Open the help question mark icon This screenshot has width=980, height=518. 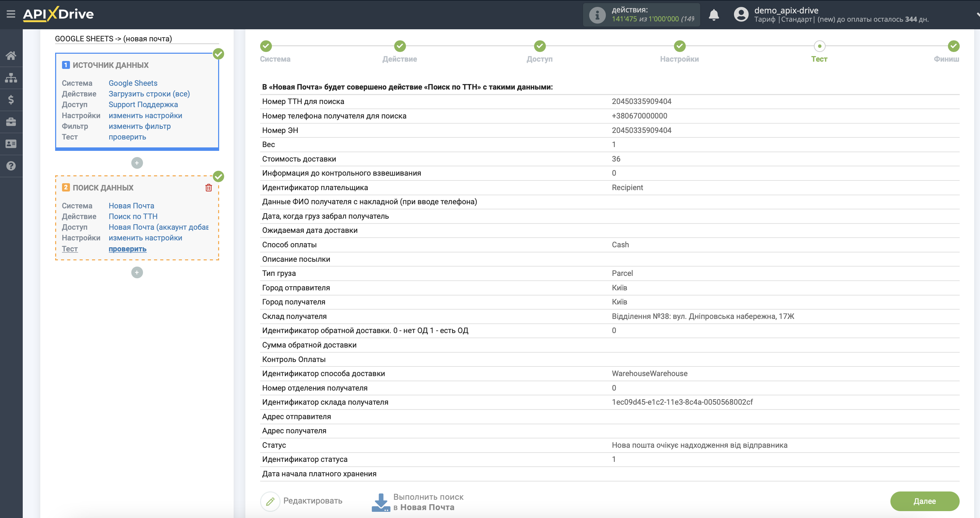pyautogui.click(x=11, y=166)
